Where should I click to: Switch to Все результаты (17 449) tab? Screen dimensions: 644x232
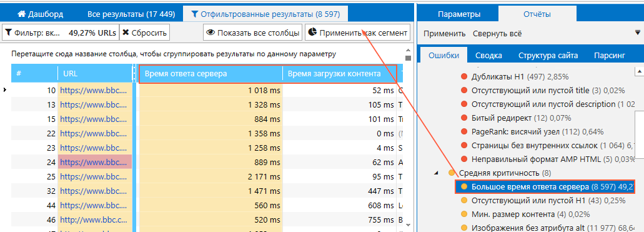click(x=131, y=14)
